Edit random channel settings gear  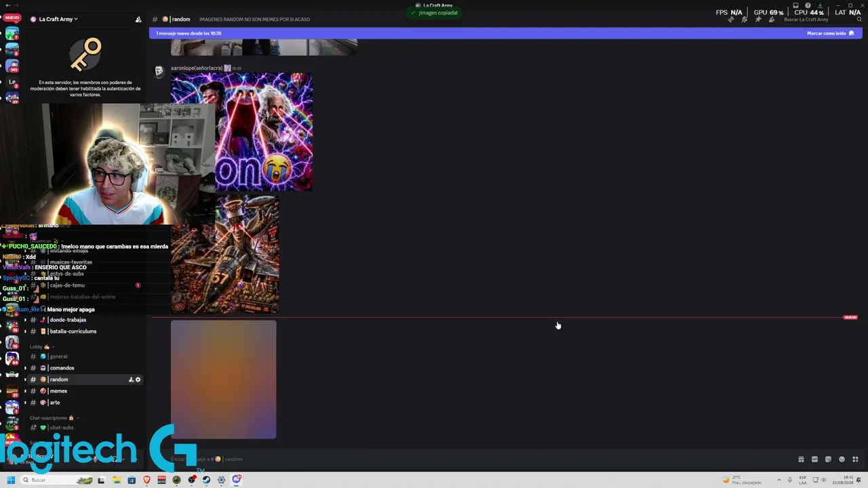coord(138,380)
